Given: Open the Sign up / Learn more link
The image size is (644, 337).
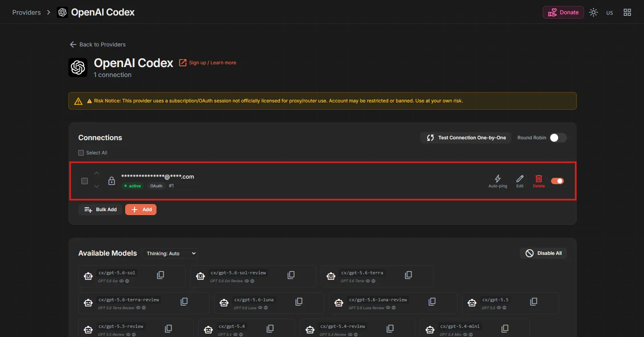Looking at the screenshot, I should coord(213,63).
